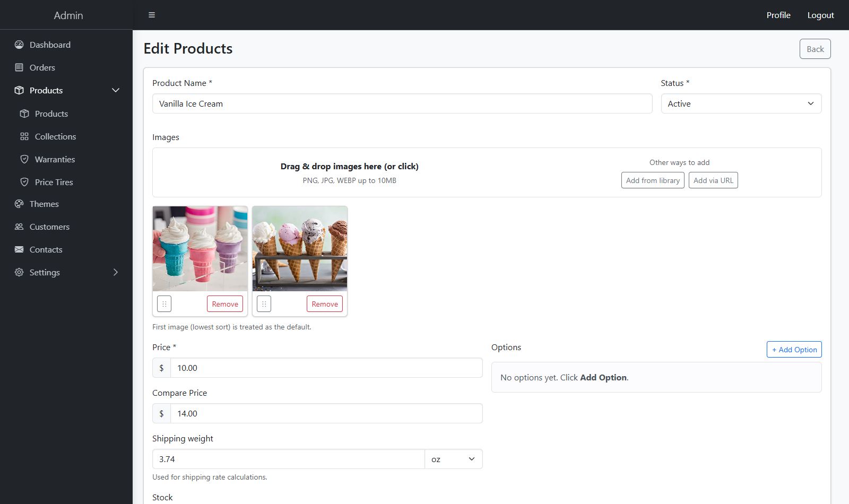
Task: Click Add from library button
Action: (653, 180)
